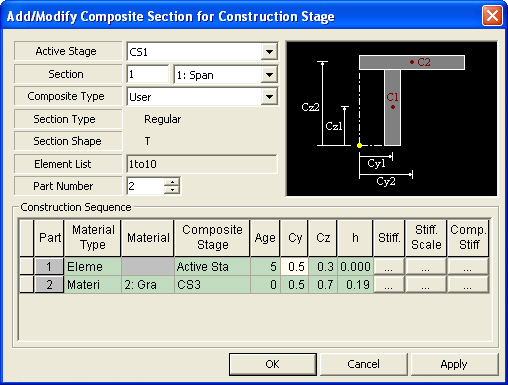The width and height of the screenshot is (508, 385).
Task: Confirm with the OK button
Action: (x=273, y=364)
